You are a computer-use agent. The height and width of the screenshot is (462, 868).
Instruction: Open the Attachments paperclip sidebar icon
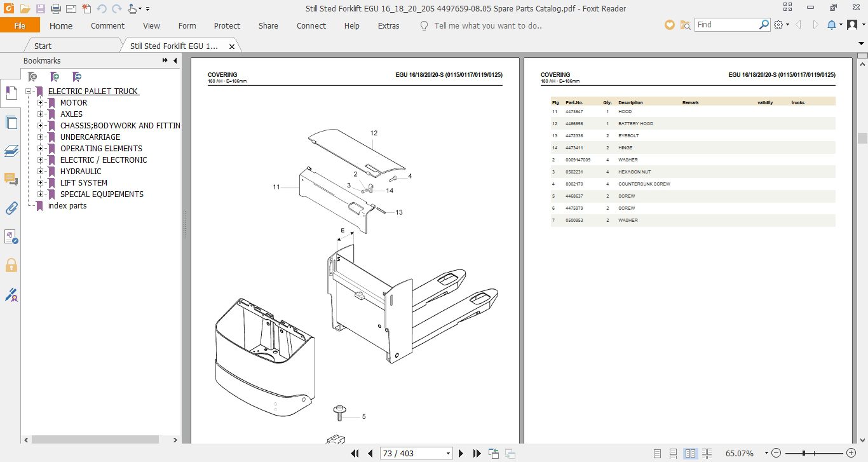(x=11, y=208)
